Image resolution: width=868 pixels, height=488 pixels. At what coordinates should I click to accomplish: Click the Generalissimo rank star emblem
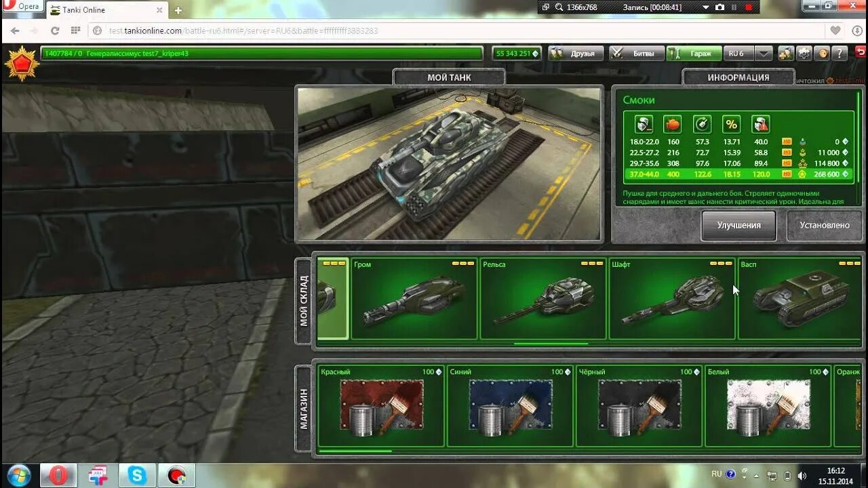coord(21,63)
